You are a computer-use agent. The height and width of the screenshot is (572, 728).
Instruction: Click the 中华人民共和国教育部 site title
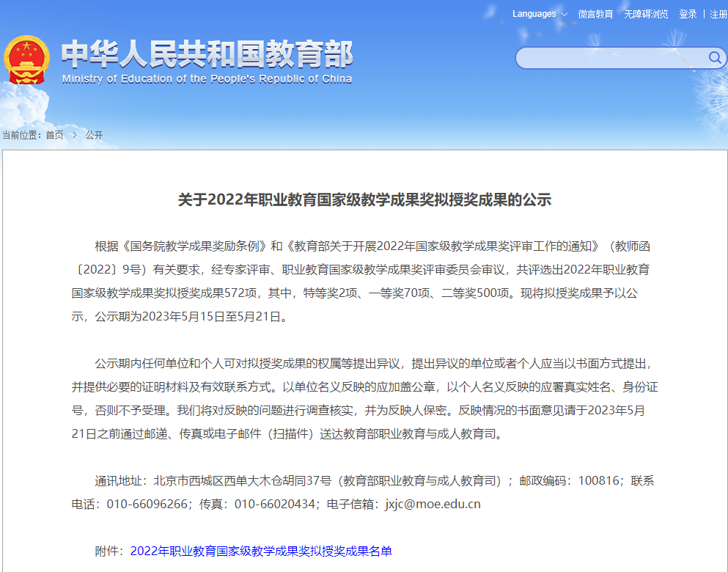coord(207,54)
